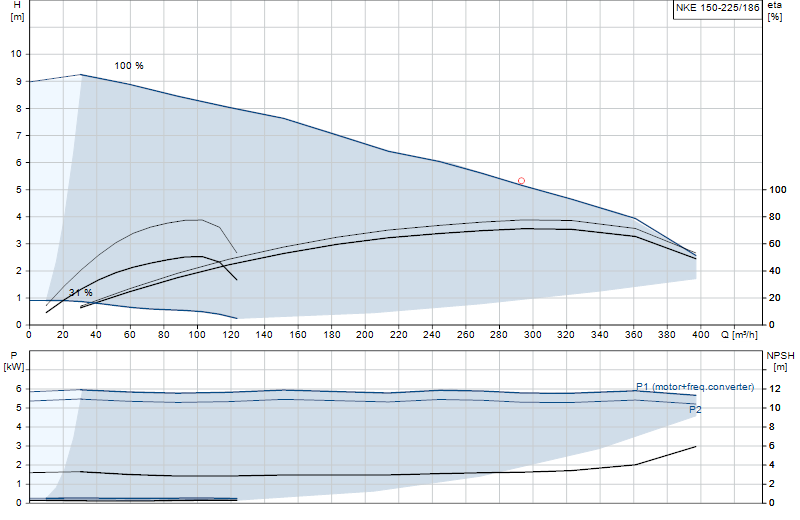This screenshot has width=800, height=520.
Task: Click the red duty point circle marker
Action: point(521,181)
